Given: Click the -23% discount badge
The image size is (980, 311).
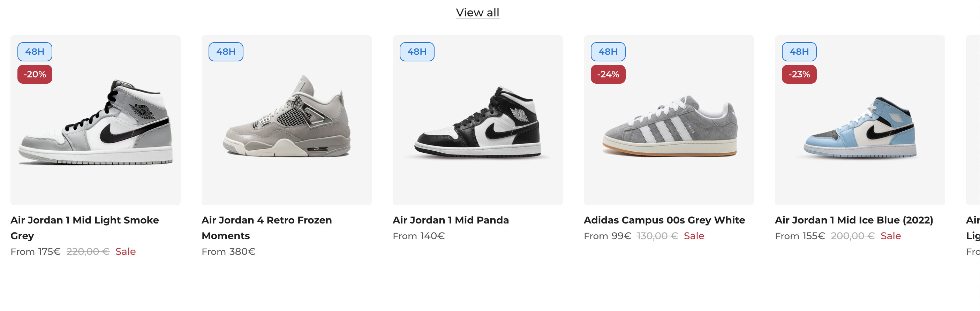Looking at the screenshot, I should click(799, 74).
